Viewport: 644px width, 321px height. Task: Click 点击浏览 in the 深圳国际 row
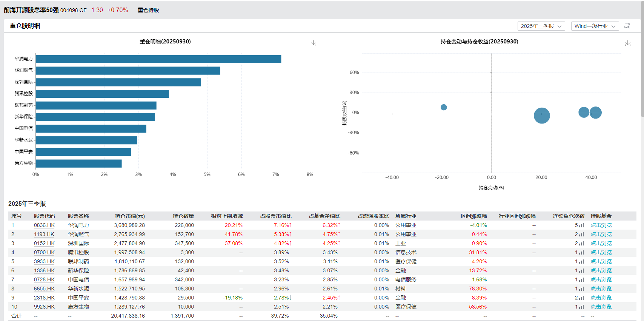coord(601,244)
